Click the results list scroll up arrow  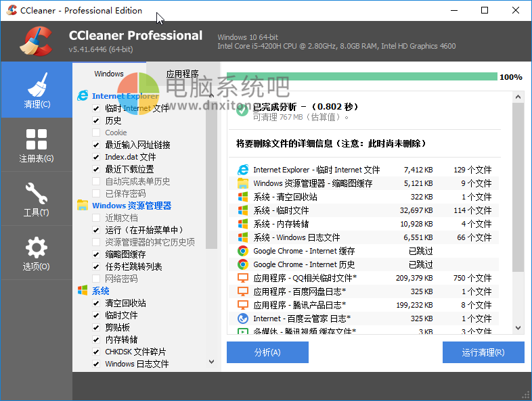[518, 97]
